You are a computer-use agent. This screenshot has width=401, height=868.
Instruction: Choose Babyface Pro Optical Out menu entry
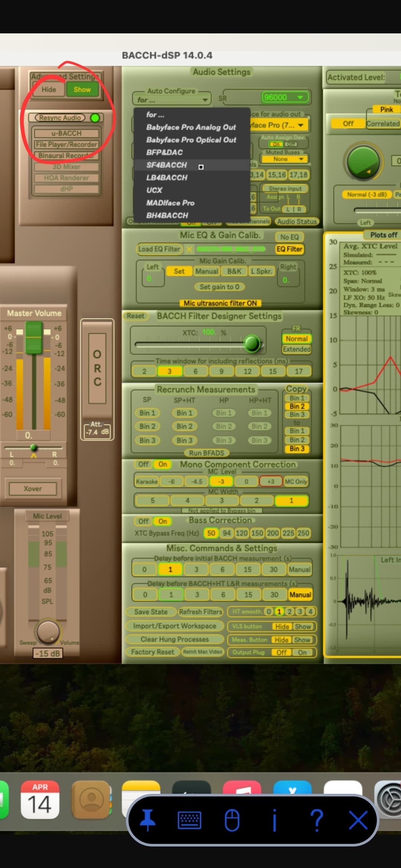(x=191, y=140)
